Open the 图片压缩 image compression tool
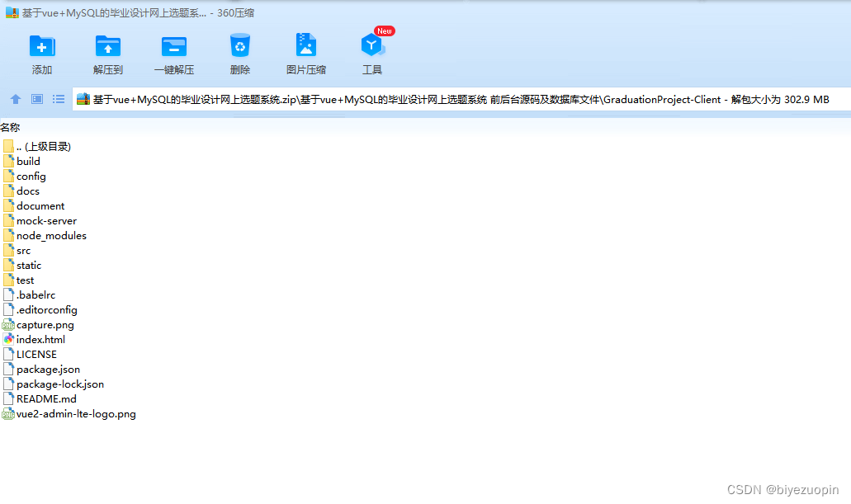This screenshot has height=504, width=851. [306, 45]
